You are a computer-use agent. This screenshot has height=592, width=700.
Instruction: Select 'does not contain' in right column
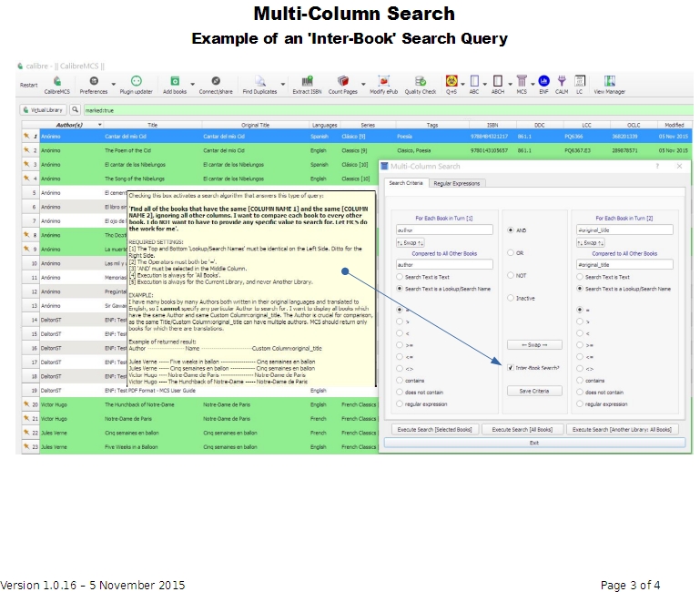[x=580, y=393]
